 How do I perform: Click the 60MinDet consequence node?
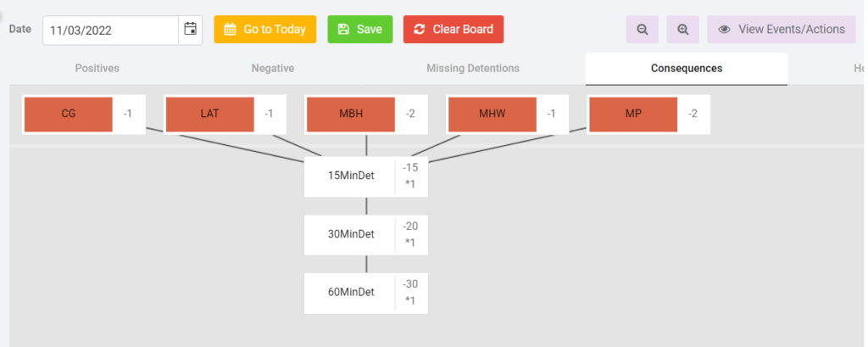366,293
